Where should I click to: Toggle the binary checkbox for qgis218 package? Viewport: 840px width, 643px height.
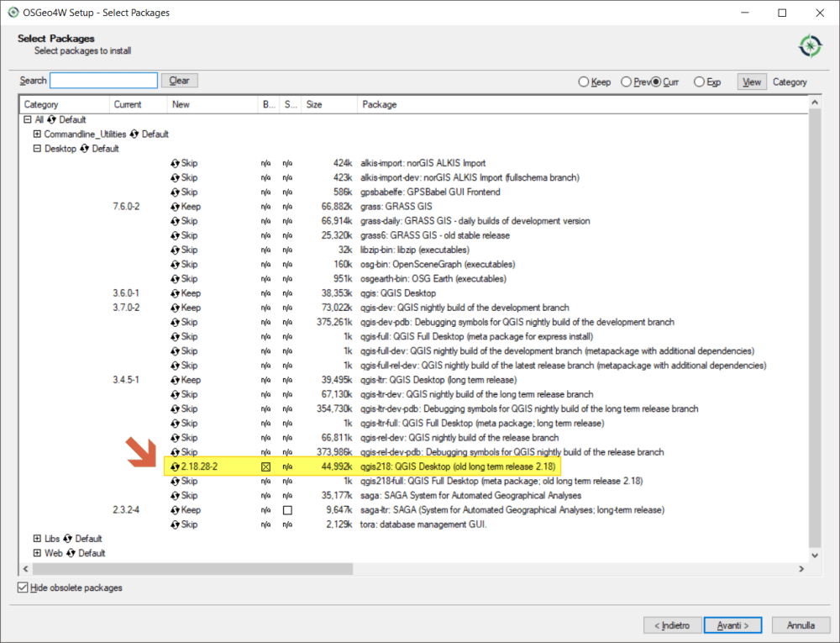tap(265, 466)
